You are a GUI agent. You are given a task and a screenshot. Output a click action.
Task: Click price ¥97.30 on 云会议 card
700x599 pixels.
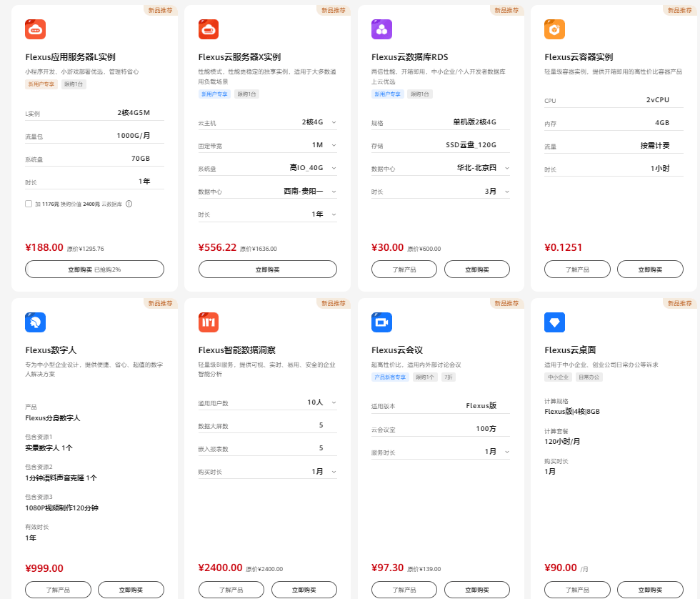click(387, 568)
